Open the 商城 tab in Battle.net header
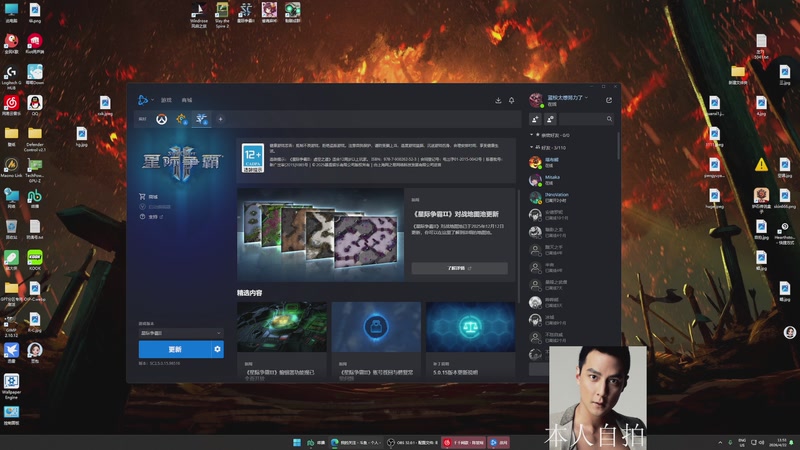Viewport: 800px width, 450px height. coord(187,100)
